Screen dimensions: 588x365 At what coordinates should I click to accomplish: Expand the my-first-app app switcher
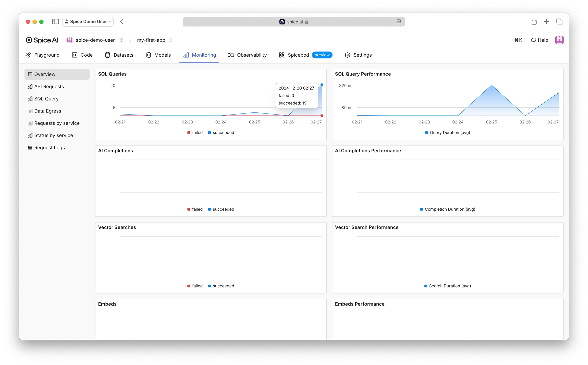171,40
